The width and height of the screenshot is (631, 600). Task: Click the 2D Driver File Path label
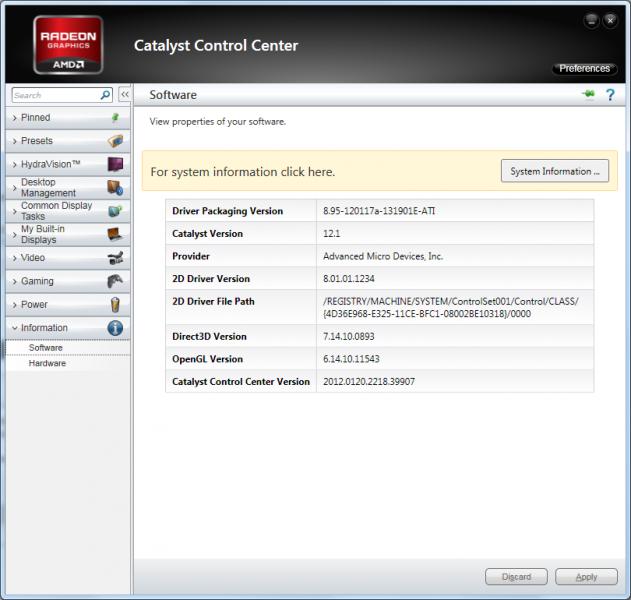coord(213,301)
